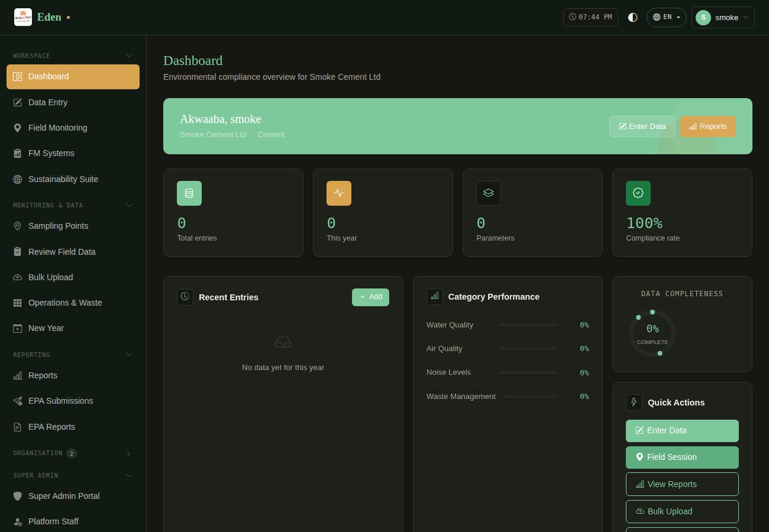Click the Super Admin Portal shield icon

click(x=18, y=496)
